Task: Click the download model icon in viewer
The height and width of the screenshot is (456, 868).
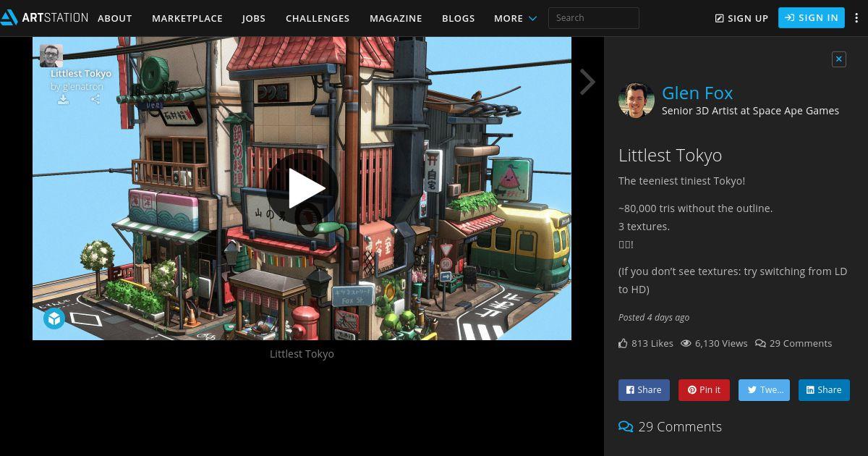Action: coord(63,100)
